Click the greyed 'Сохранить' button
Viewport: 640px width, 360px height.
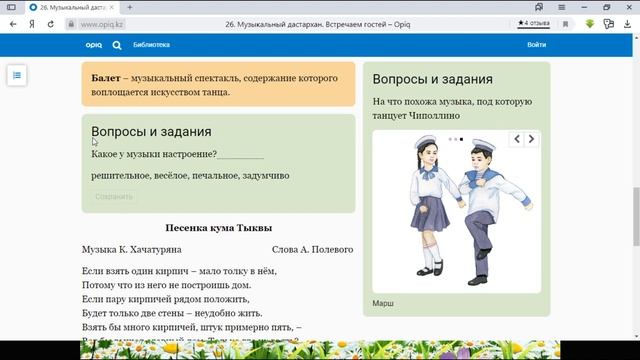[x=114, y=197]
